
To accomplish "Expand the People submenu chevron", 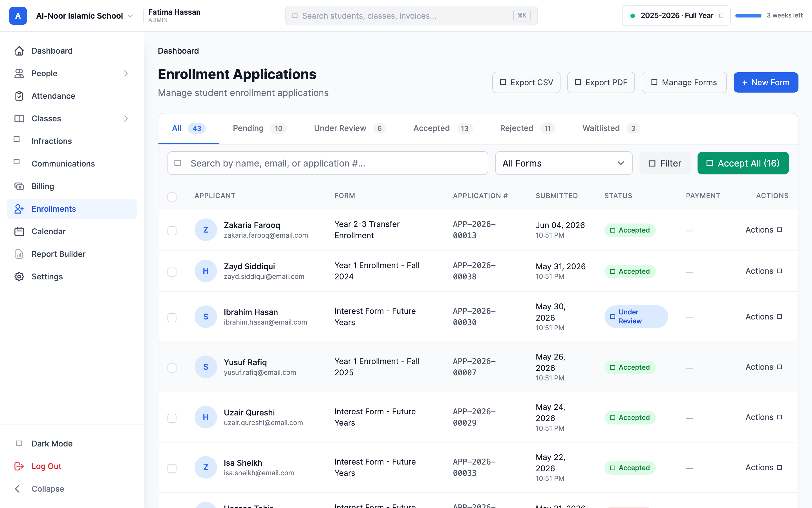I will 126,73.
